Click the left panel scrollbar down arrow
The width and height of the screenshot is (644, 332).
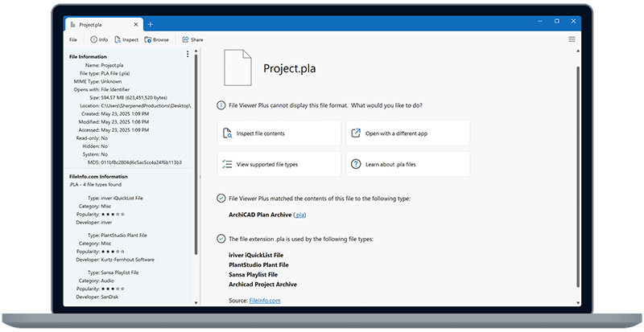click(196, 303)
